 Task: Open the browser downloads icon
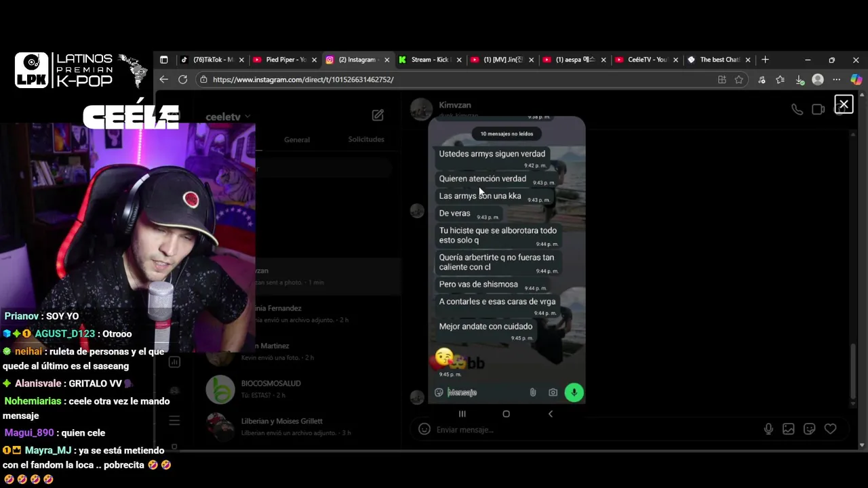tap(800, 79)
